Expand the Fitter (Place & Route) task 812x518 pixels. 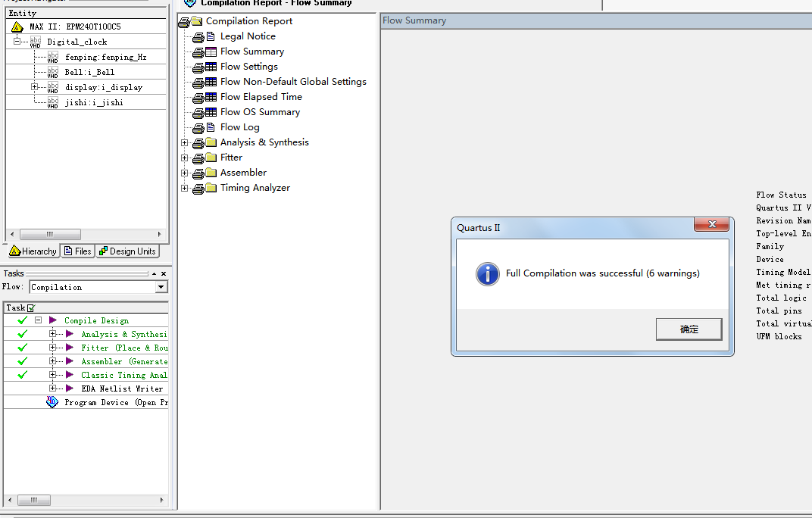tap(52, 347)
